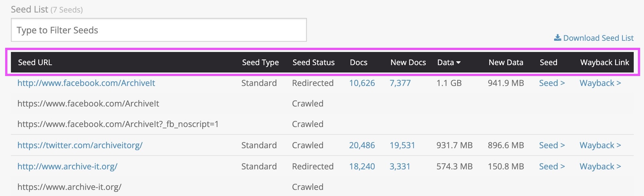This screenshot has height=196, width=644.
Task: Open the twitter.com/archiveitorg seed URL
Action: (x=80, y=145)
